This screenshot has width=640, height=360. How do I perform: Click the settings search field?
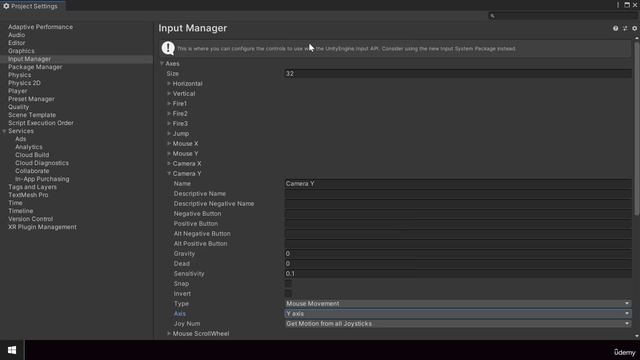click(562, 16)
